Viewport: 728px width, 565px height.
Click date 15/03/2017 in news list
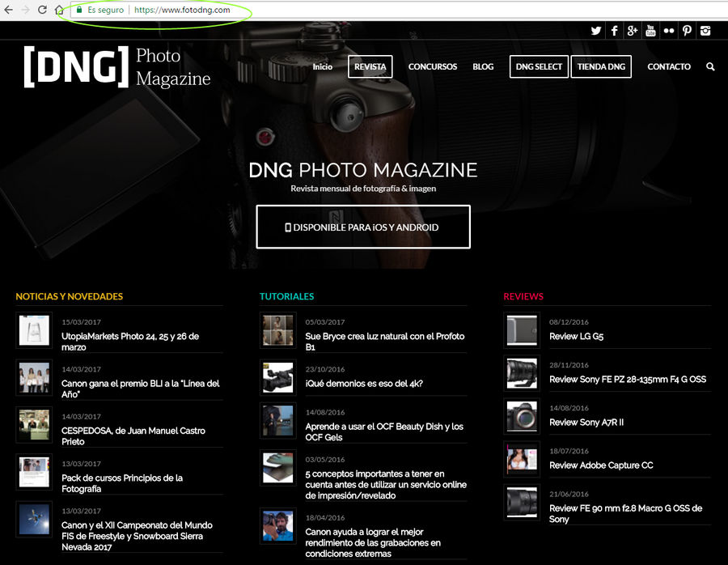[x=81, y=322]
